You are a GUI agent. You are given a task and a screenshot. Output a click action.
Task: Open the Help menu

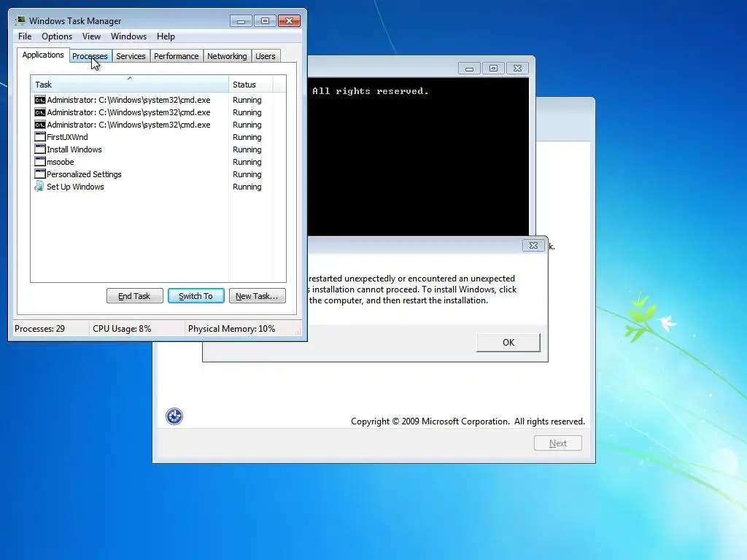tap(166, 36)
